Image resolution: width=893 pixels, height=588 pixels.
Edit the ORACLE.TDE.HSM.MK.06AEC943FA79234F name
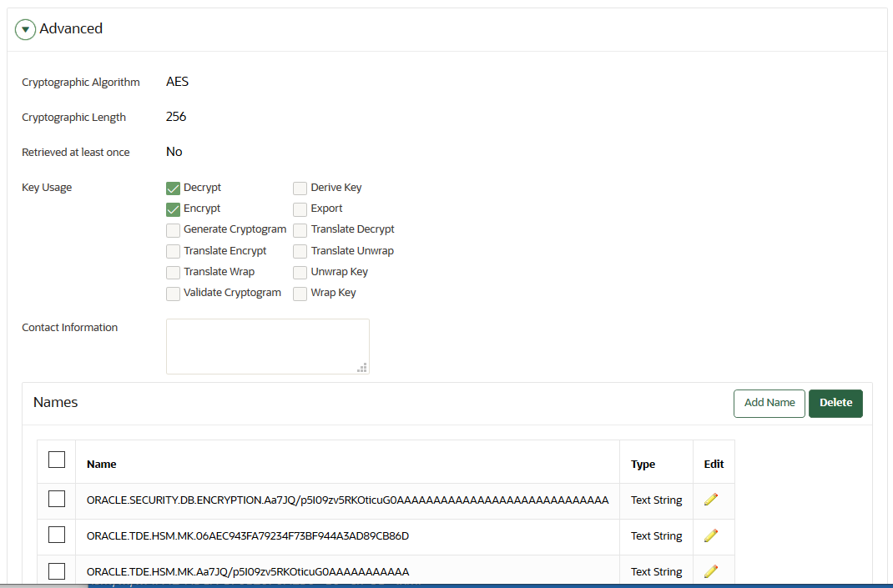[x=711, y=535]
